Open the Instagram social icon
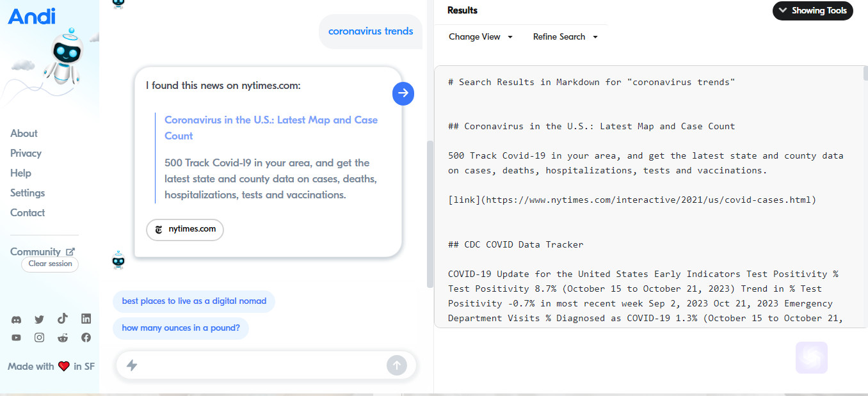Image resolution: width=868 pixels, height=396 pixels. pos(39,338)
